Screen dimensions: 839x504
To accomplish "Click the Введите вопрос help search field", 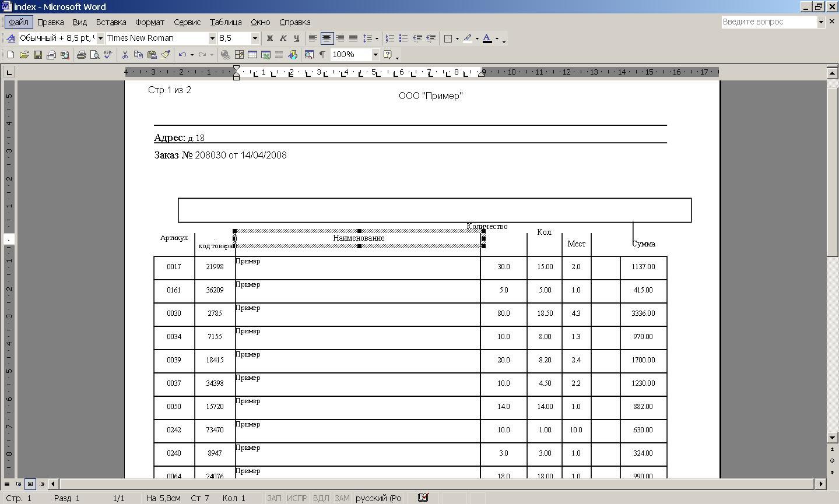I will point(768,22).
